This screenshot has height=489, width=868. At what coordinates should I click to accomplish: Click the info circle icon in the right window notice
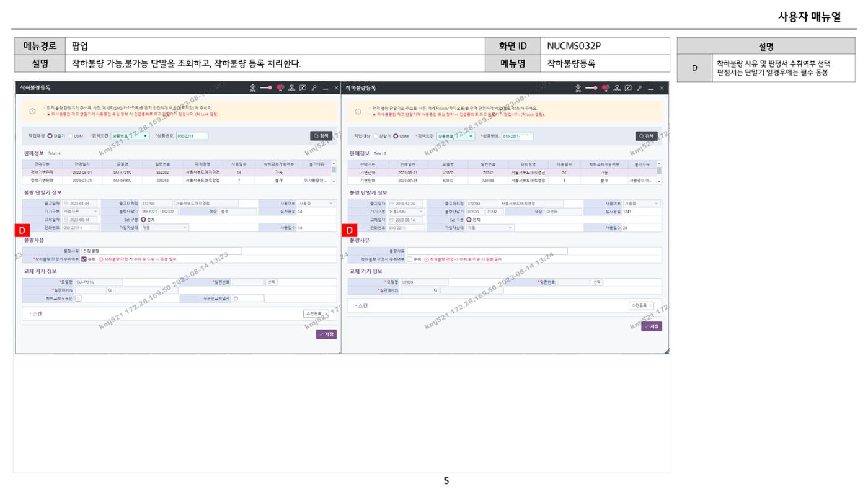click(358, 112)
